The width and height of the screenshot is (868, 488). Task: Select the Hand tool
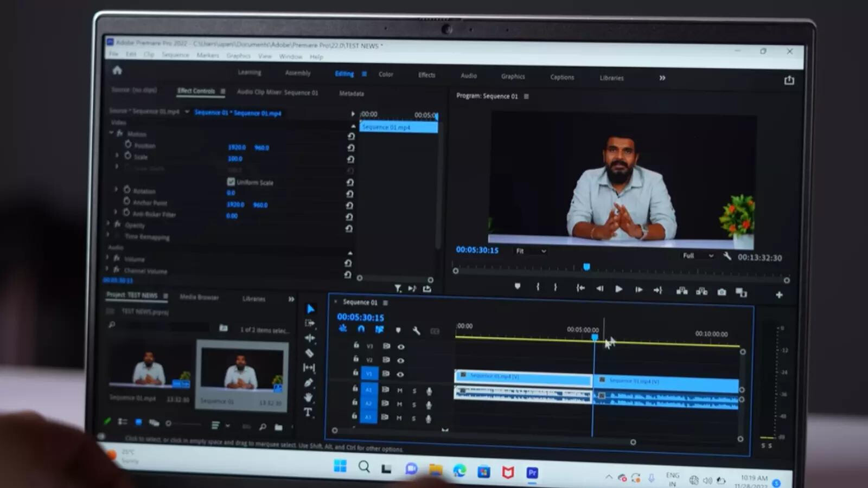coord(308,397)
